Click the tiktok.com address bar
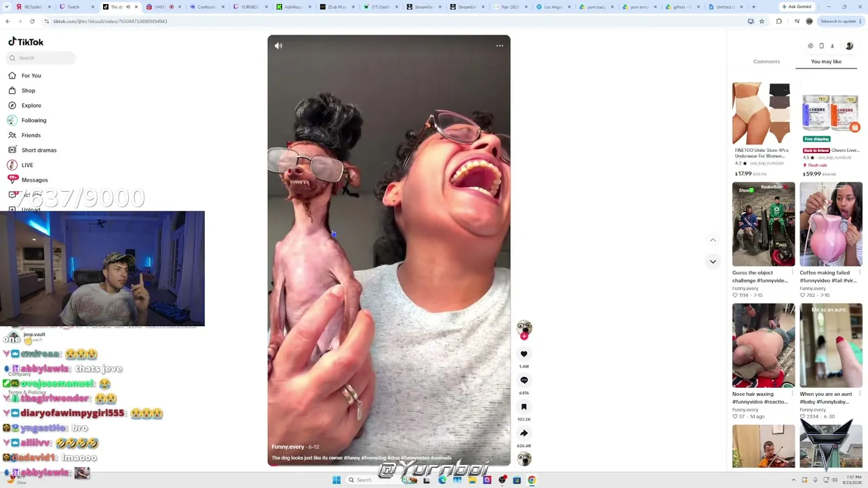 coord(393,22)
